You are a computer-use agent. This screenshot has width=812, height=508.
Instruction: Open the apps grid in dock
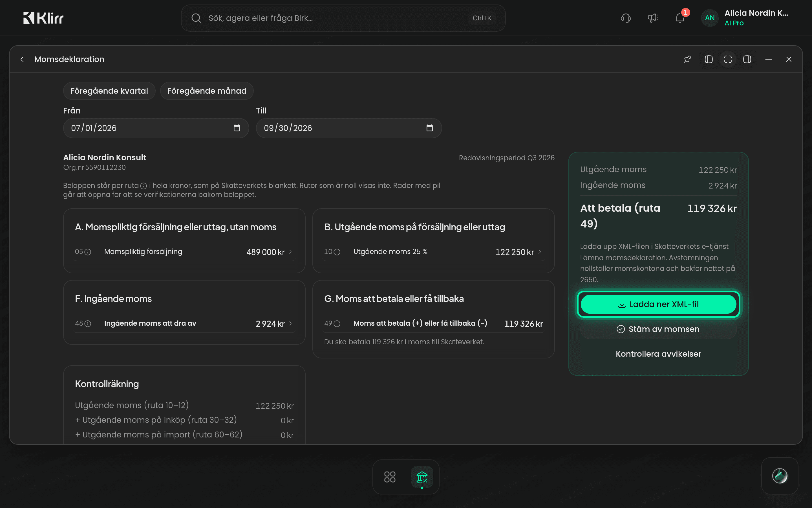(390, 477)
